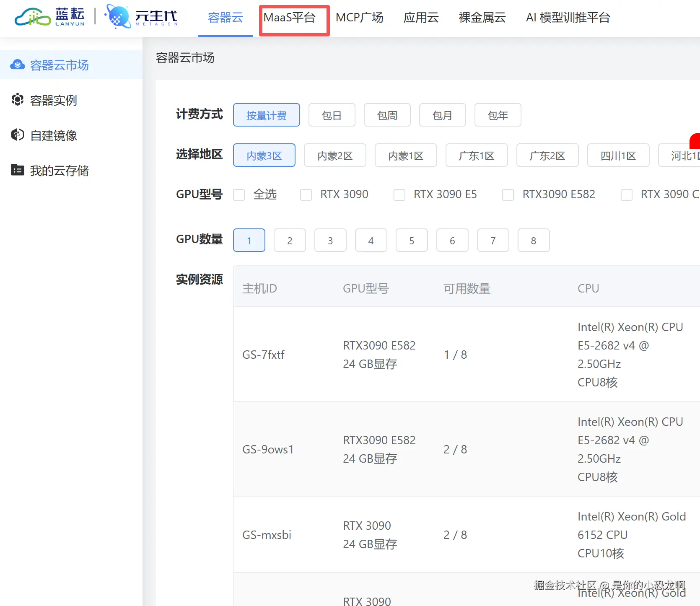Select region 河北1区
700x606 pixels.
[x=680, y=155]
